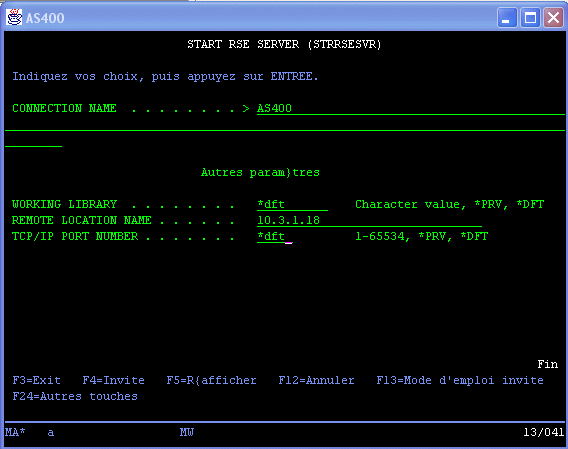Minimize the AS400 window
Image resolution: width=568 pixels, height=449 pixels.
507,17
